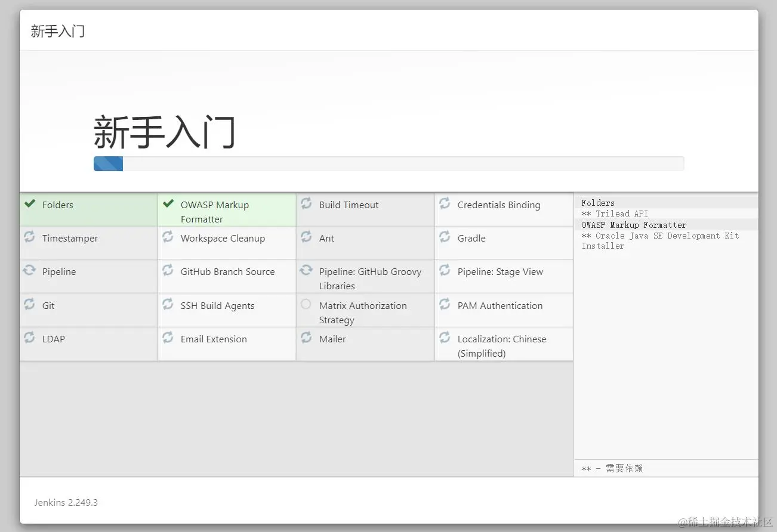This screenshot has height=532, width=777.
Task: Click the empty circle icon for Matrix Authorization Strategy
Action: click(x=306, y=304)
